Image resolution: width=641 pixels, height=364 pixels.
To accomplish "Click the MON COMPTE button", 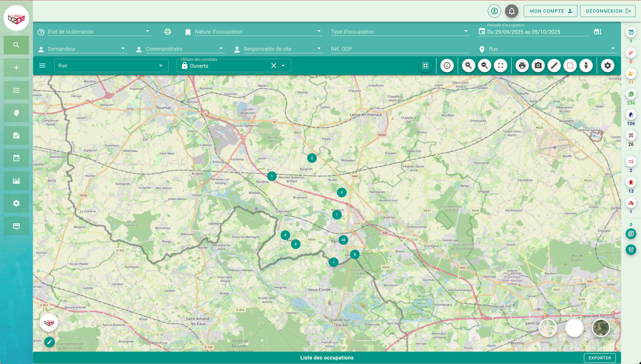I will (550, 11).
